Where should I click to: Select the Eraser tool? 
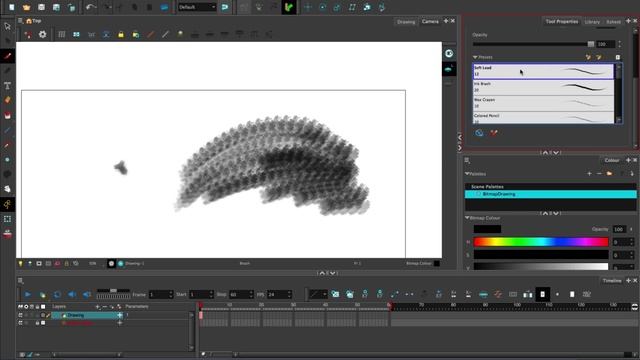point(7,100)
